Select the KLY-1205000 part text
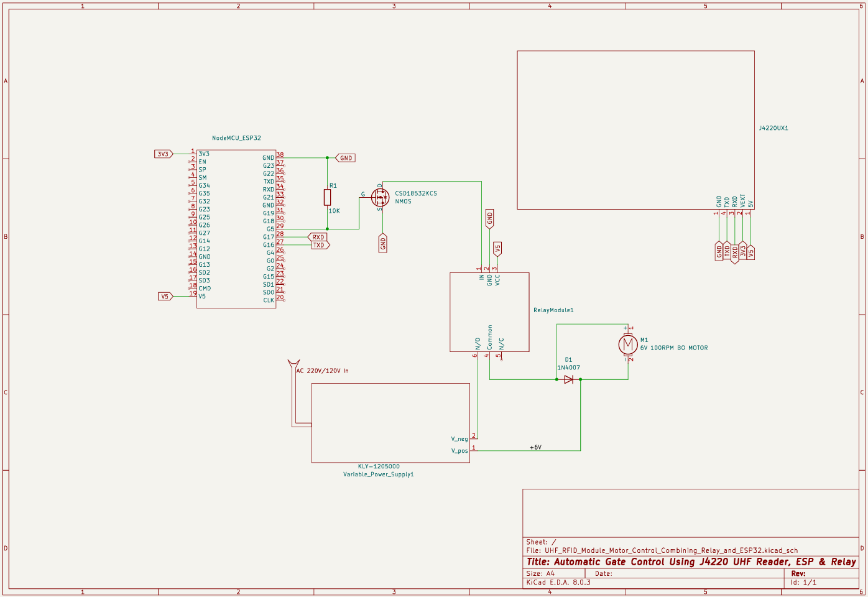Screen dimensions: 868x597 tap(379, 466)
